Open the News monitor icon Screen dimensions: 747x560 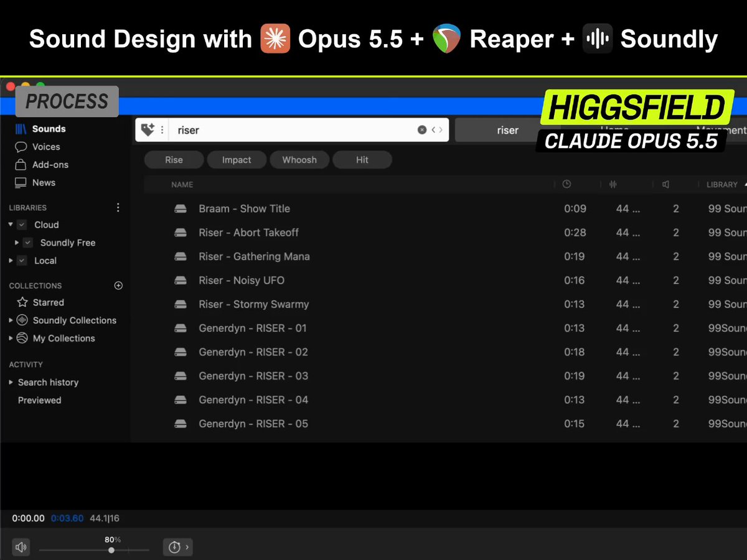[21, 183]
